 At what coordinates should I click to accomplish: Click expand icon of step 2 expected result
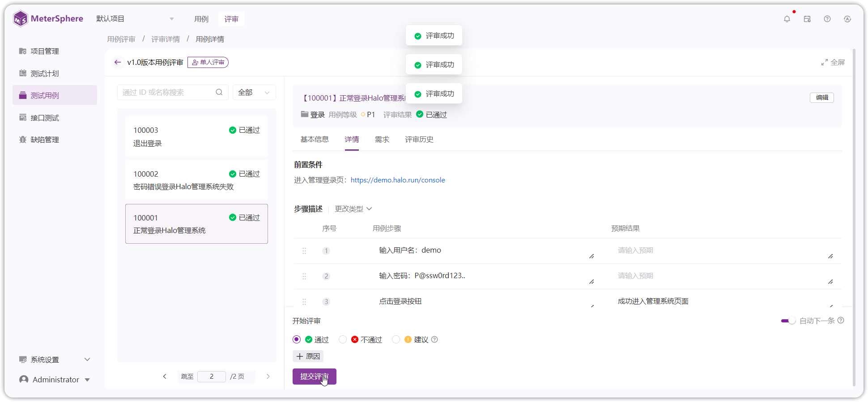830,282
